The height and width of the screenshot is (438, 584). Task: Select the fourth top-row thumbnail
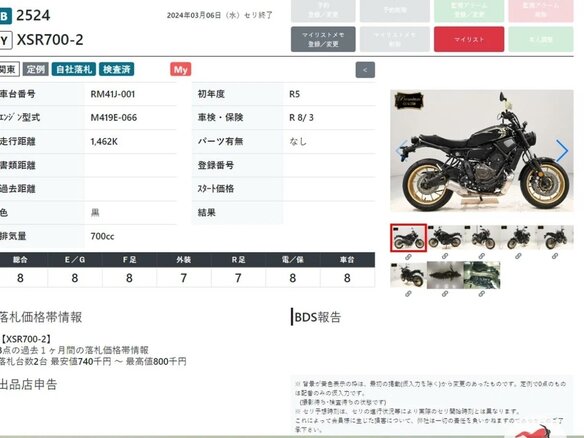point(518,238)
